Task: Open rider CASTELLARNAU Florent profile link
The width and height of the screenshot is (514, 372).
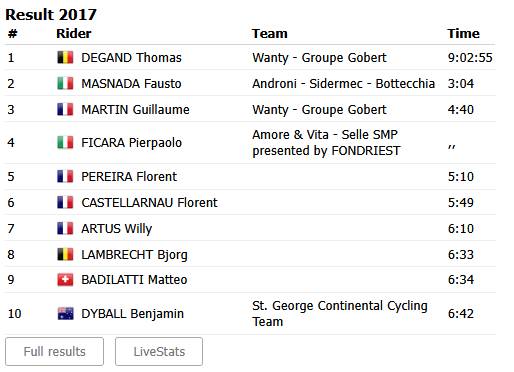Action: point(149,202)
